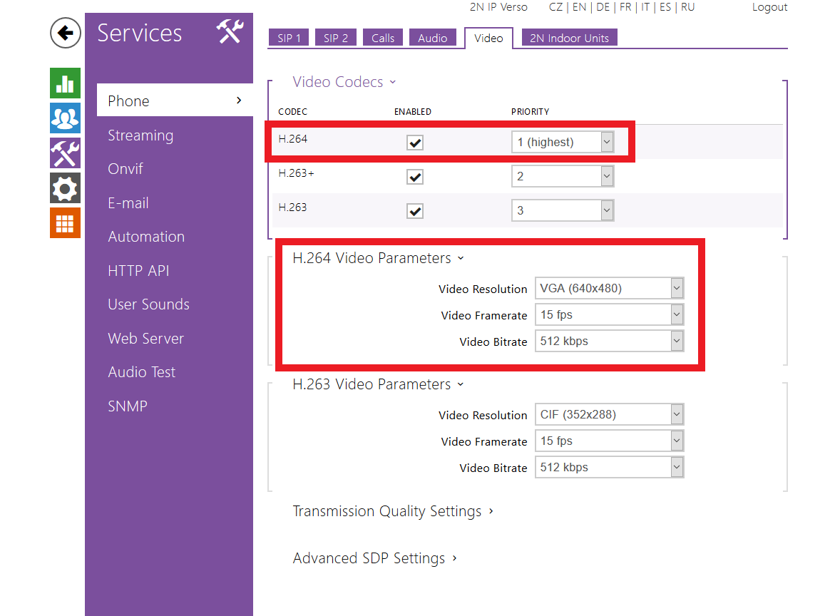840x616 pixels.
Task: Open Hardware via orange grid icon
Action: [x=65, y=222]
